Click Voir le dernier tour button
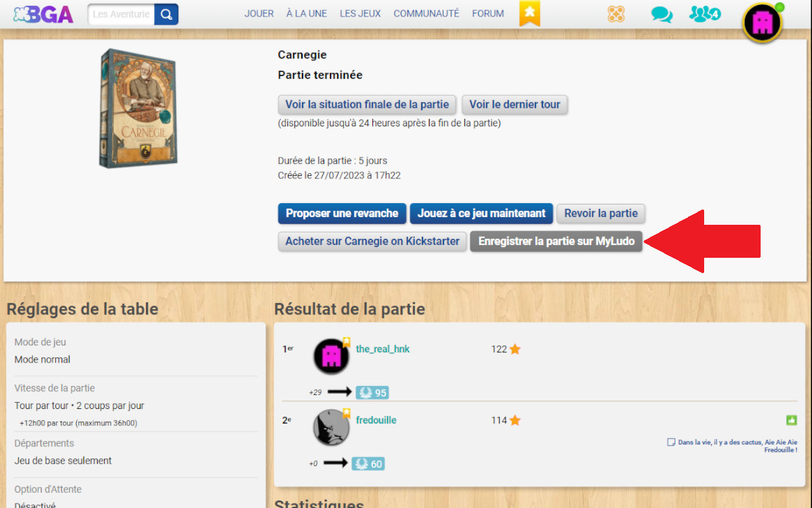 click(x=514, y=105)
